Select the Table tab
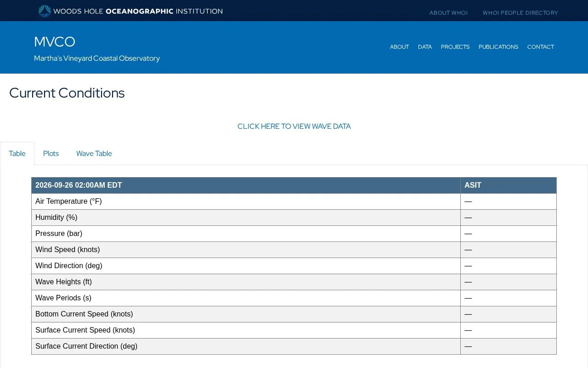588x368 pixels. (x=17, y=154)
